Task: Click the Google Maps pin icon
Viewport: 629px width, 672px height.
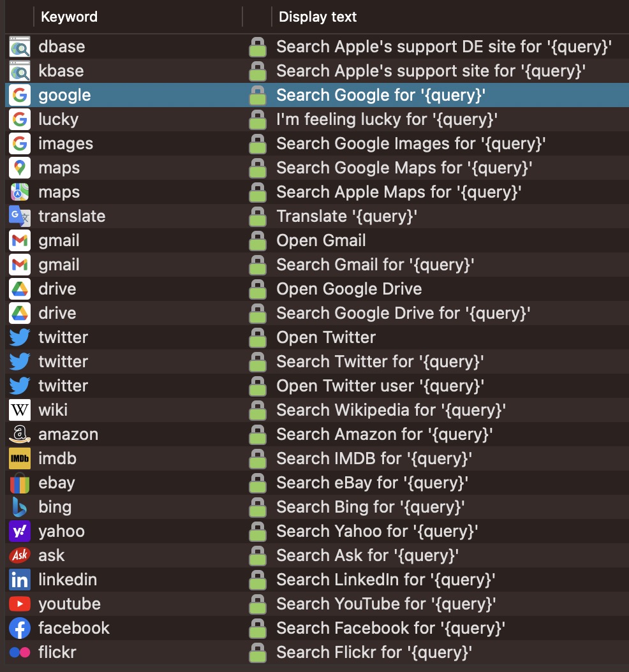Action: [x=20, y=168]
